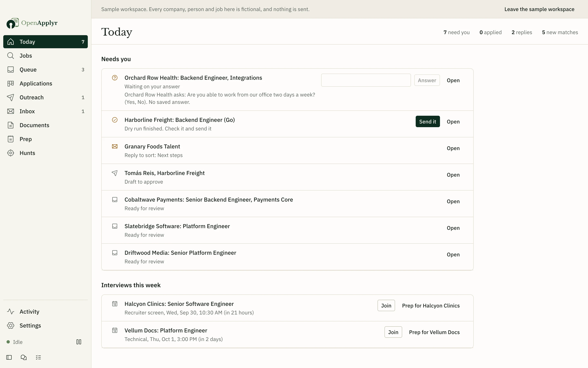Click the Prep calendar icon in sidebar

click(x=10, y=139)
